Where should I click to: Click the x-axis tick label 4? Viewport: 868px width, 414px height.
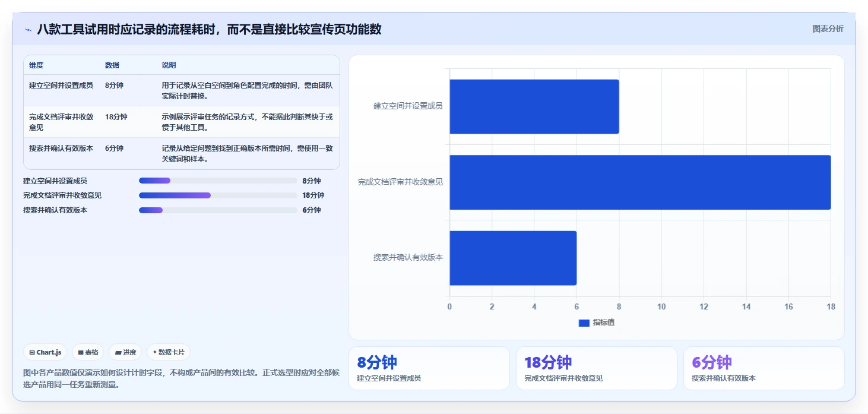(534, 307)
